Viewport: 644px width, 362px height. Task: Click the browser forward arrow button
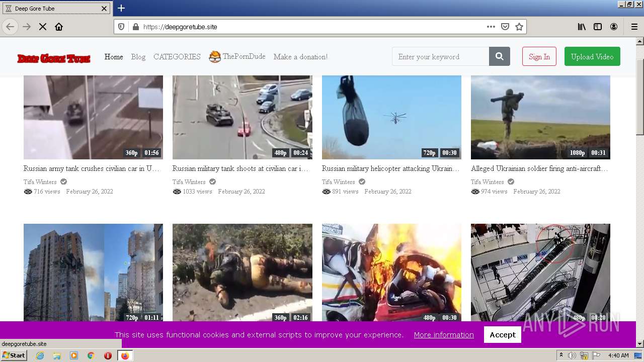pos(27,27)
